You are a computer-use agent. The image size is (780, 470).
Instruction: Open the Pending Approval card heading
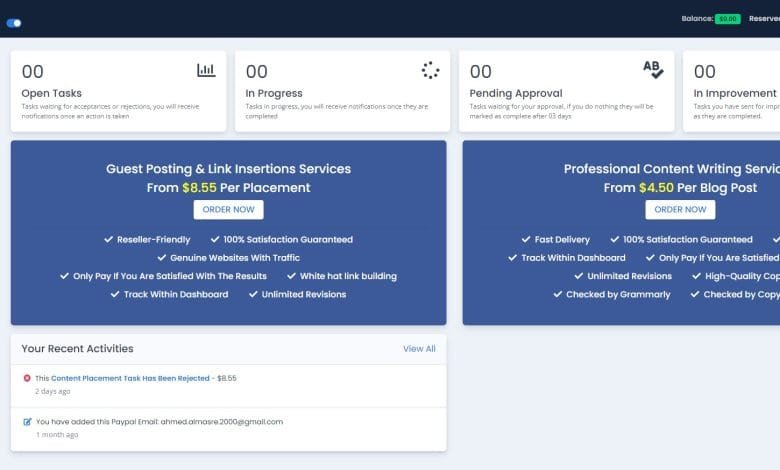point(515,94)
